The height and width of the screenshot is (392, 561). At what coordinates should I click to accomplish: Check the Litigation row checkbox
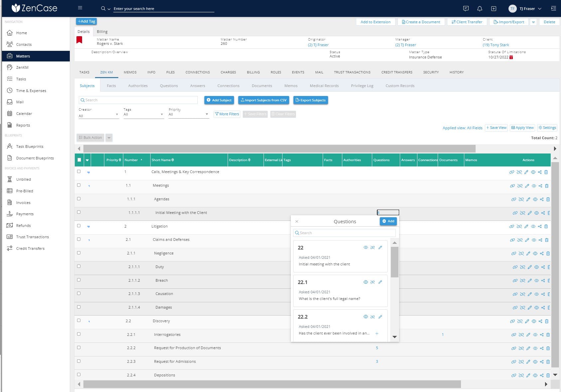tap(79, 226)
